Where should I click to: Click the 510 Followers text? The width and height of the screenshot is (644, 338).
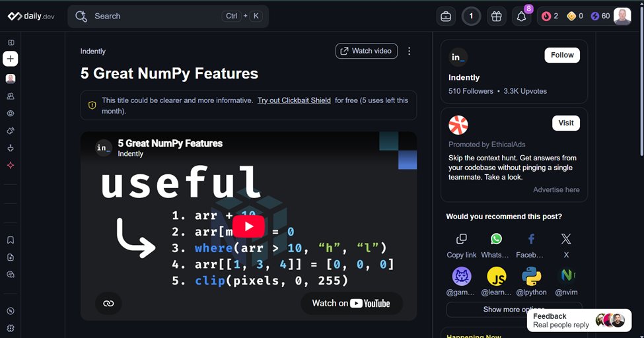point(471,91)
